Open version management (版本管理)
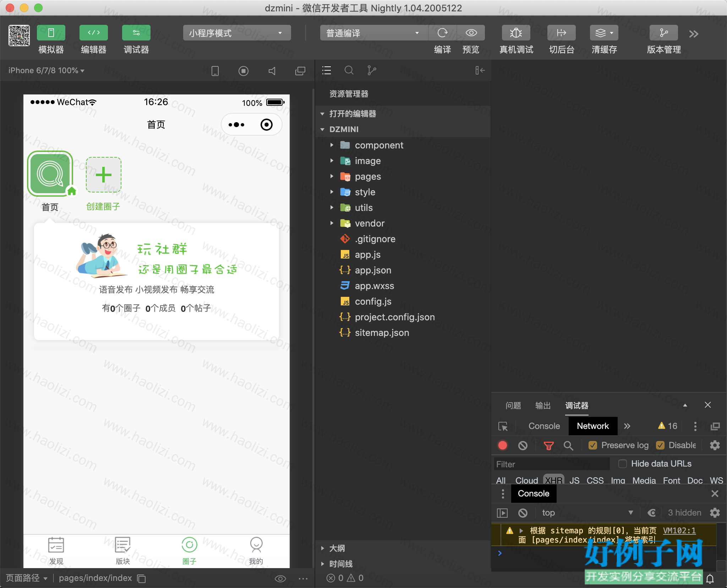727x588 pixels. (664, 33)
